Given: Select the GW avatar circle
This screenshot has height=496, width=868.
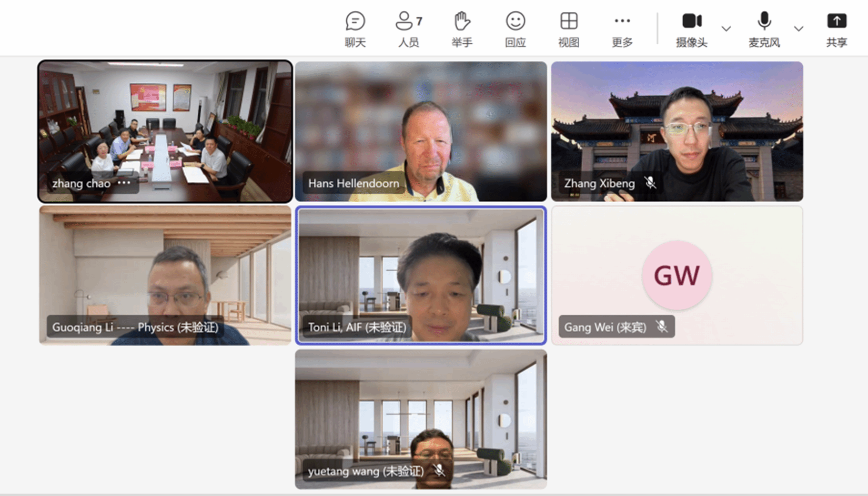Looking at the screenshot, I should [676, 275].
